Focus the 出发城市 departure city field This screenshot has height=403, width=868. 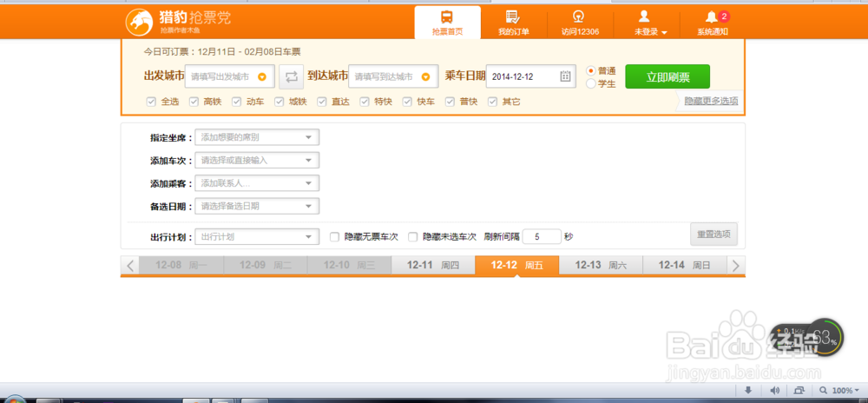click(x=230, y=76)
